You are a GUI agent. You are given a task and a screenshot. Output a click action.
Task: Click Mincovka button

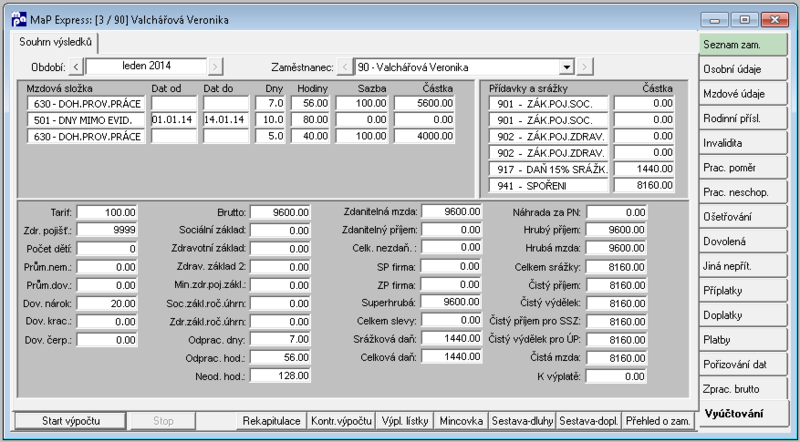(x=462, y=421)
